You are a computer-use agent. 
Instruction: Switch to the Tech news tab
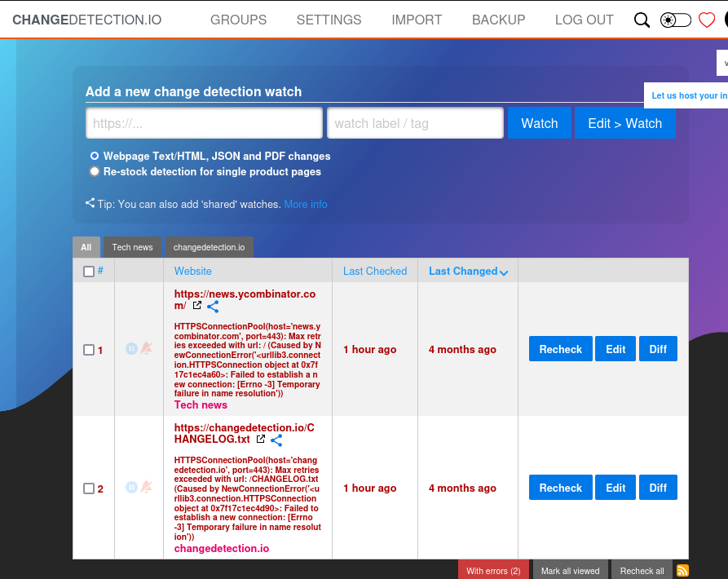click(x=132, y=247)
